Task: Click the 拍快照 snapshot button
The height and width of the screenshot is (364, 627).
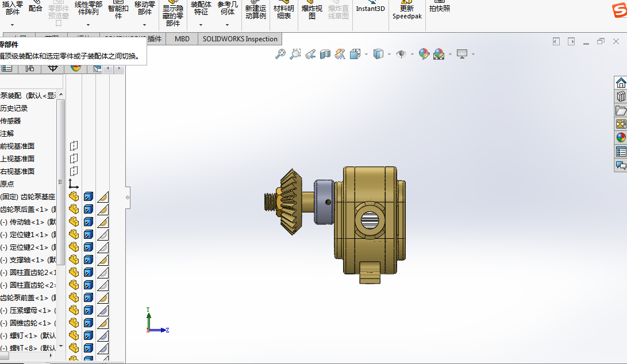Action: point(440,8)
